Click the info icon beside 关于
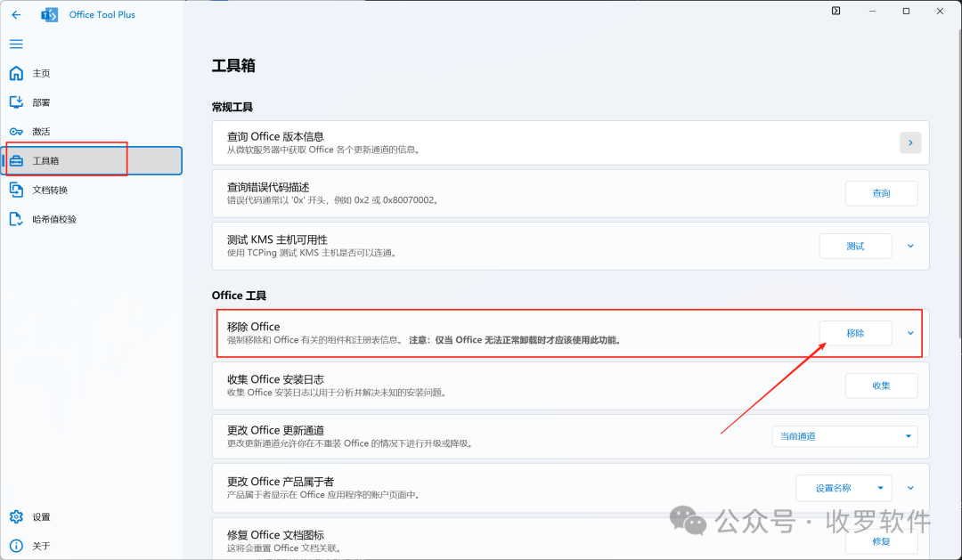962x560 pixels. 17,546
